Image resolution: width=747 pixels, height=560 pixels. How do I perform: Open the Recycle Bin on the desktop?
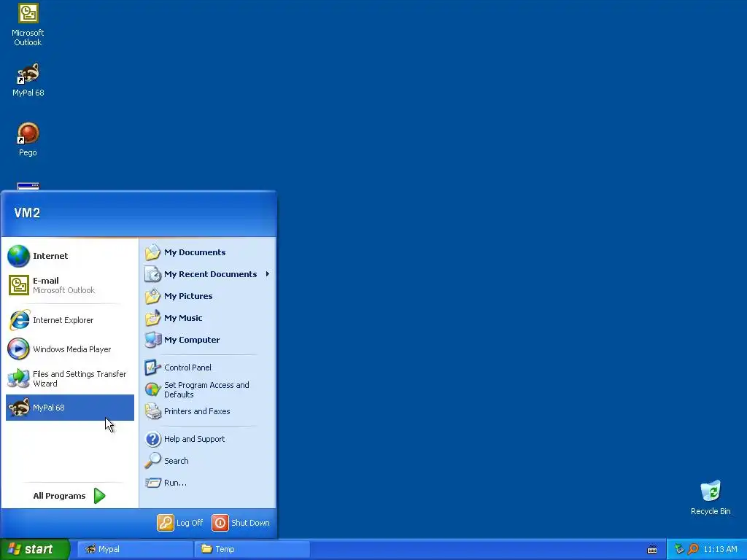[x=711, y=497]
